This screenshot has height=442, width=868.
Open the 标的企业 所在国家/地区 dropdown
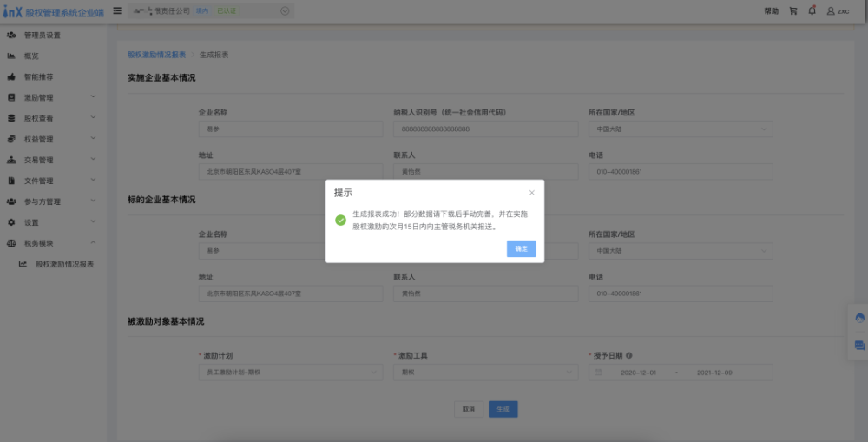coord(681,251)
